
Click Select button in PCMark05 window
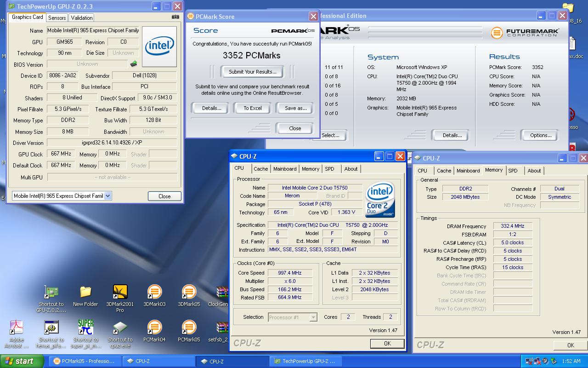click(330, 135)
